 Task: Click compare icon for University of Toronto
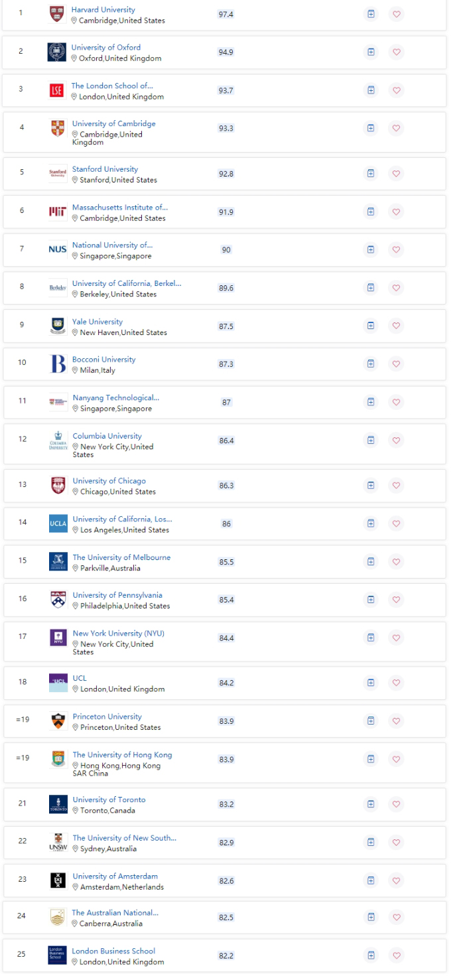pos(371,804)
